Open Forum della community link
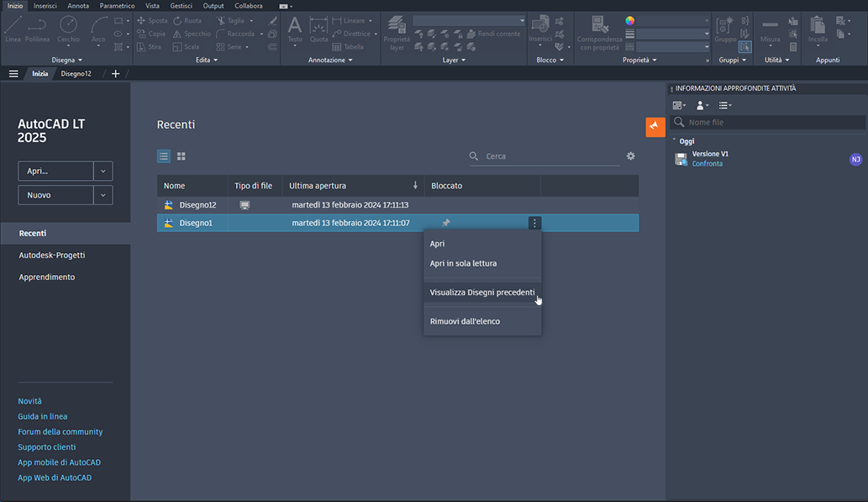The image size is (868, 502). [x=60, y=431]
